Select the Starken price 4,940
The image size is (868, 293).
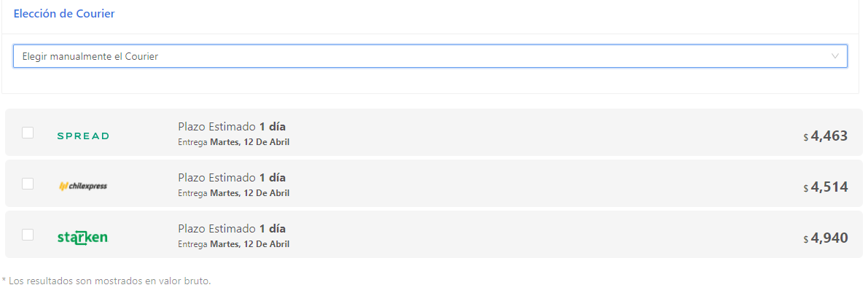pos(829,238)
